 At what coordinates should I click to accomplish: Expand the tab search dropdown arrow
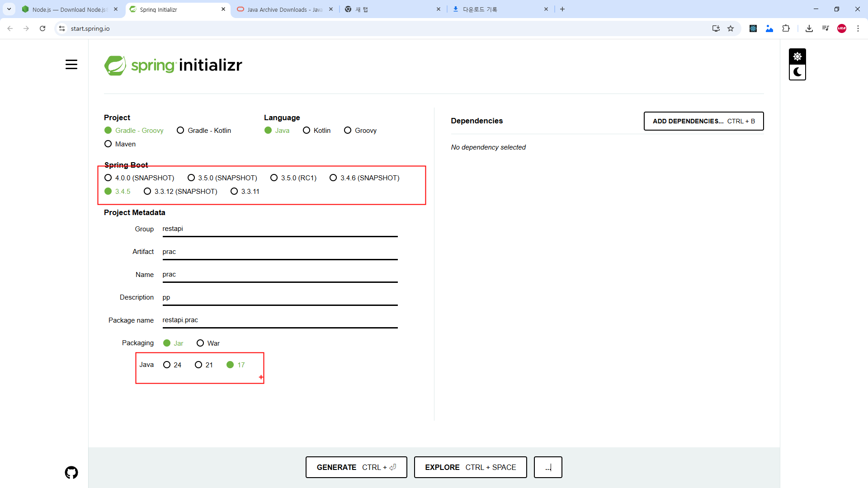pos(9,9)
